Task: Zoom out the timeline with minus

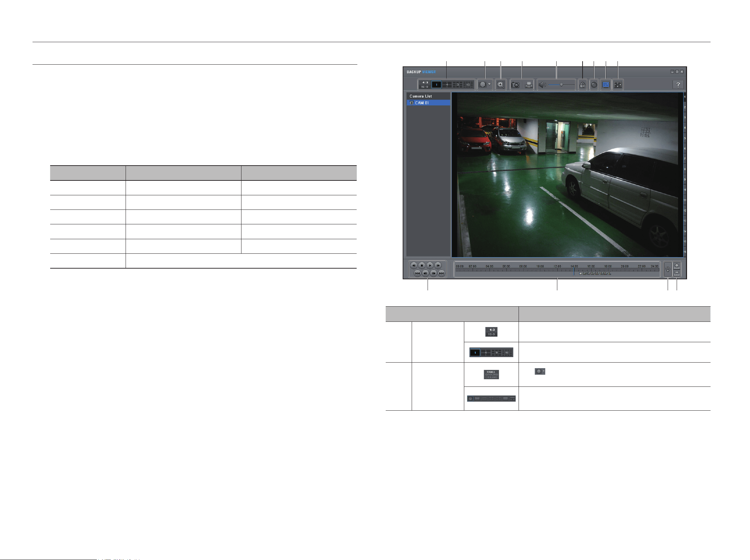Action: pyautogui.click(x=677, y=273)
